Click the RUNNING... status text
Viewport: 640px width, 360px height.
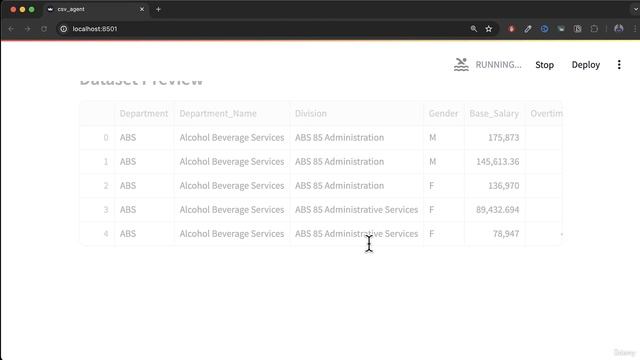pyautogui.click(x=498, y=65)
